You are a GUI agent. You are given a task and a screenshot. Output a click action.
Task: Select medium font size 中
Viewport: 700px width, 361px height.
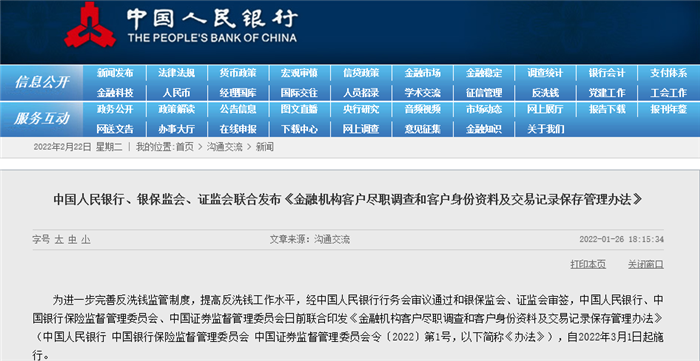click(x=72, y=240)
